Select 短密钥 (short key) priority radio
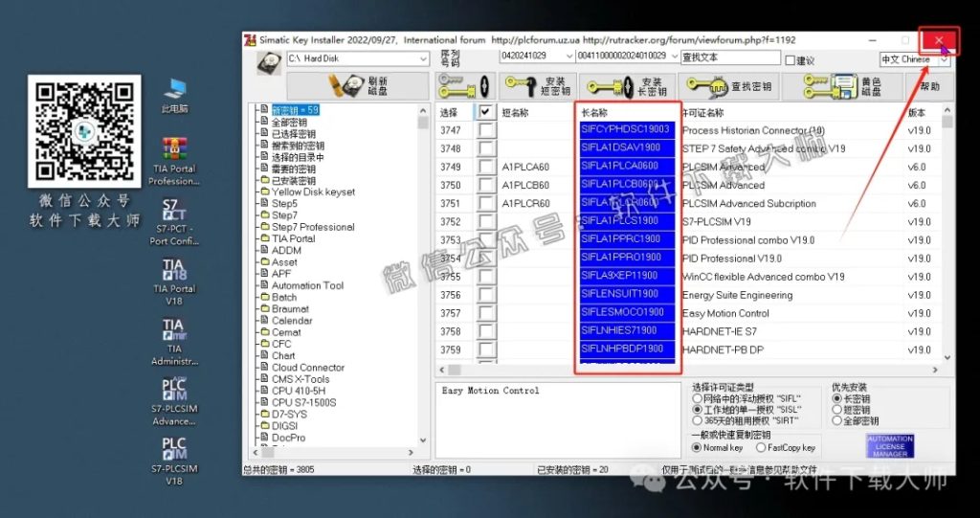Screen dimensions: 980x518 [836, 410]
